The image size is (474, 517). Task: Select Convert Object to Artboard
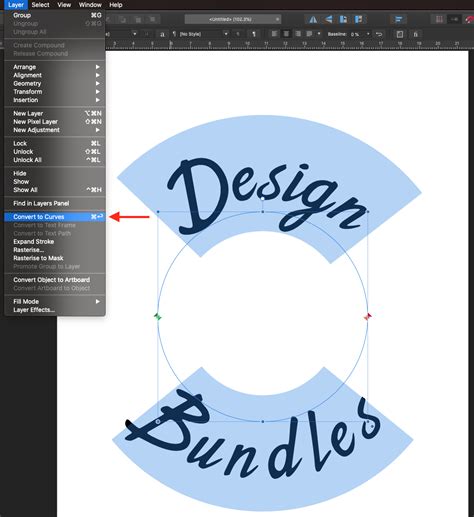tap(55, 280)
